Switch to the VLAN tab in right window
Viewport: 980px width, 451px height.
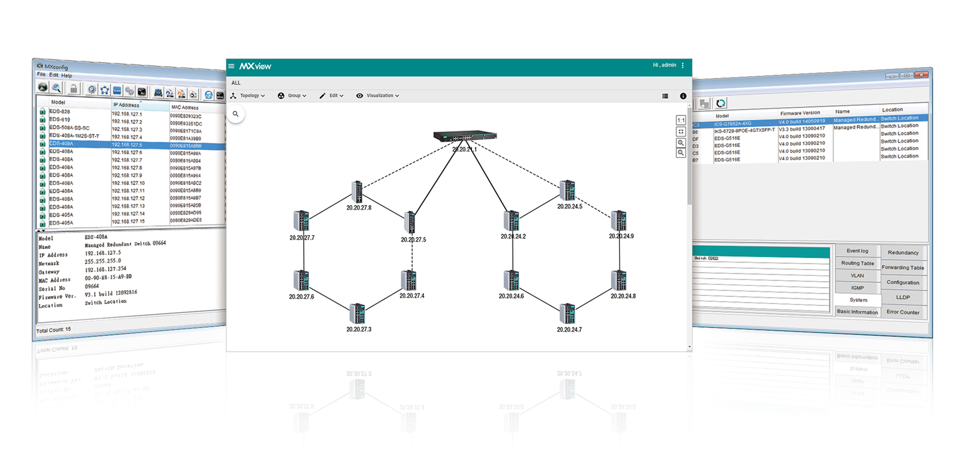click(x=857, y=275)
